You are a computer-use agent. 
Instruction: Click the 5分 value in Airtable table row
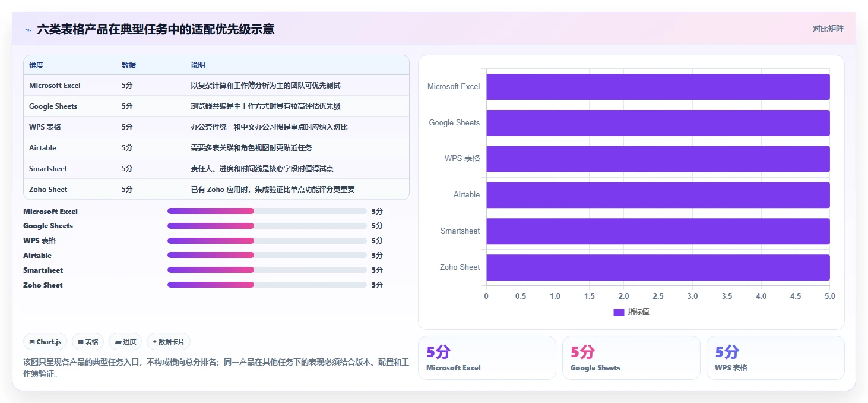coord(127,148)
